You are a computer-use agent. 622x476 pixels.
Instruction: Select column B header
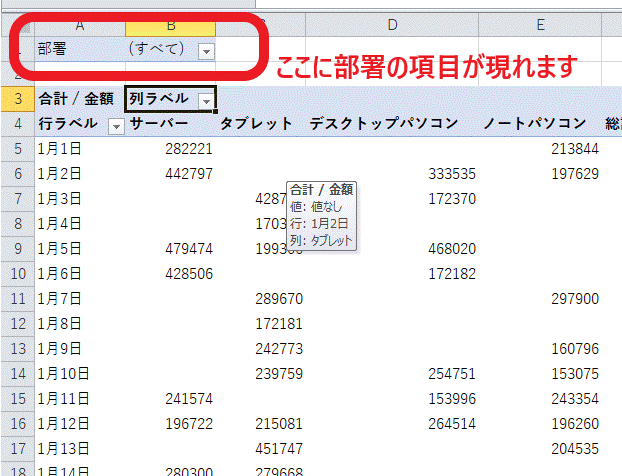pos(170,24)
